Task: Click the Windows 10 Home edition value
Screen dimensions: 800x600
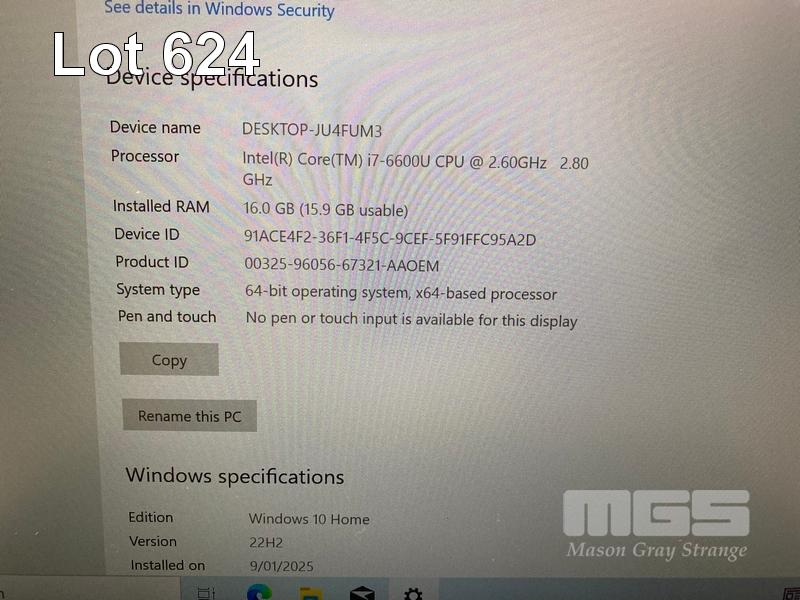Action: tap(309, 519)
